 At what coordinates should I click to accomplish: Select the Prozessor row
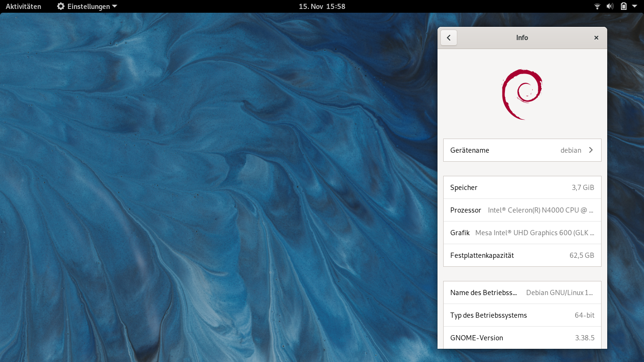point(522,210)
